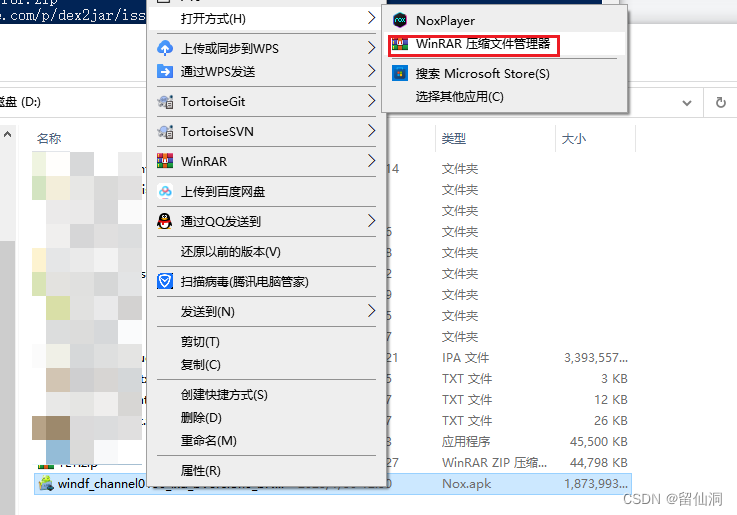Select 复制(C) from context menu

[x=266, y=365]
